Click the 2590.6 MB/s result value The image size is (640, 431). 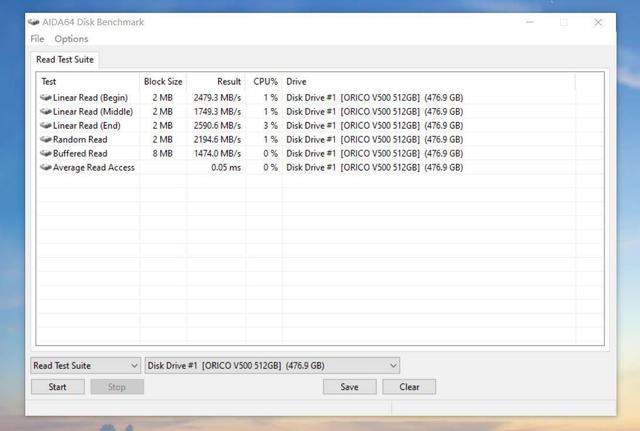[x=217, y=125]
